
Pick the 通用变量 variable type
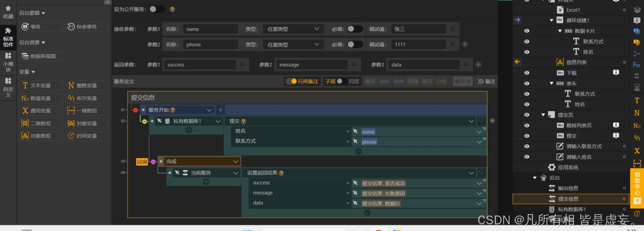pos(41,111)
